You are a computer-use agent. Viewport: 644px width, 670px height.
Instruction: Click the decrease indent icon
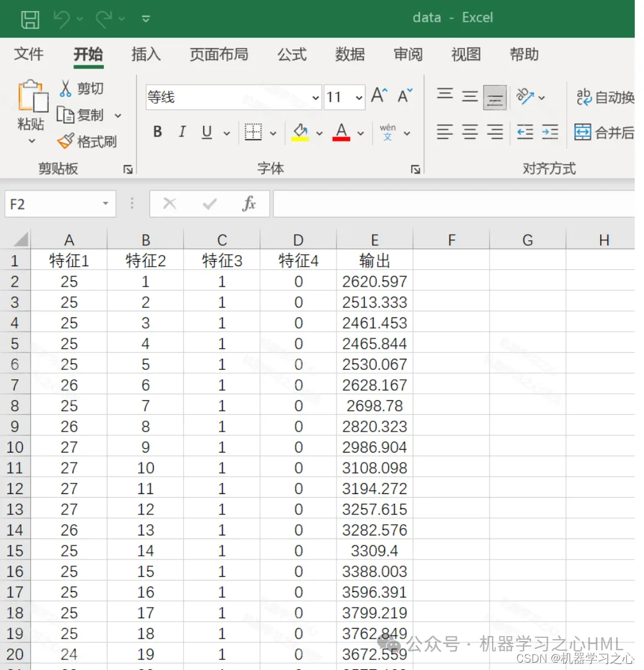click(525, 132)
